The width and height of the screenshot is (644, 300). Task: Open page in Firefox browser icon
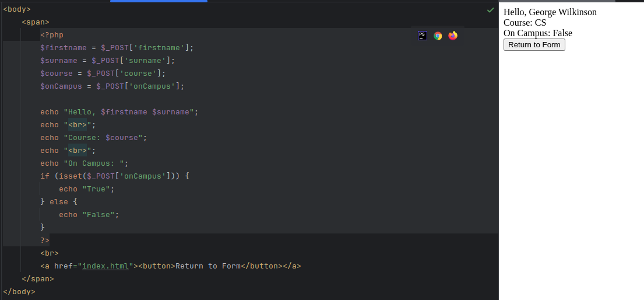click(x=453, y=36)
